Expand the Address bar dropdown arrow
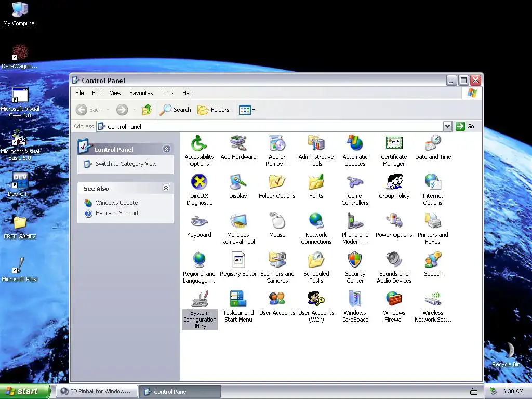The width and height of the screenshot is (532, 399). [447, 127]
